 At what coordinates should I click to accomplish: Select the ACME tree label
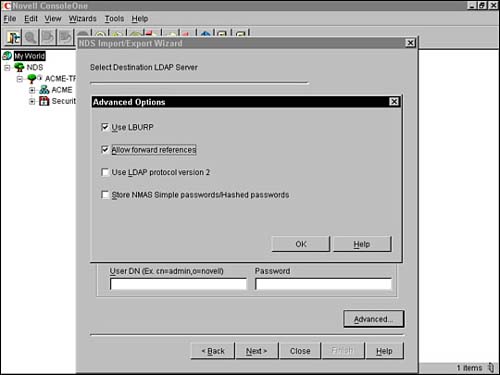coord(62,90)
